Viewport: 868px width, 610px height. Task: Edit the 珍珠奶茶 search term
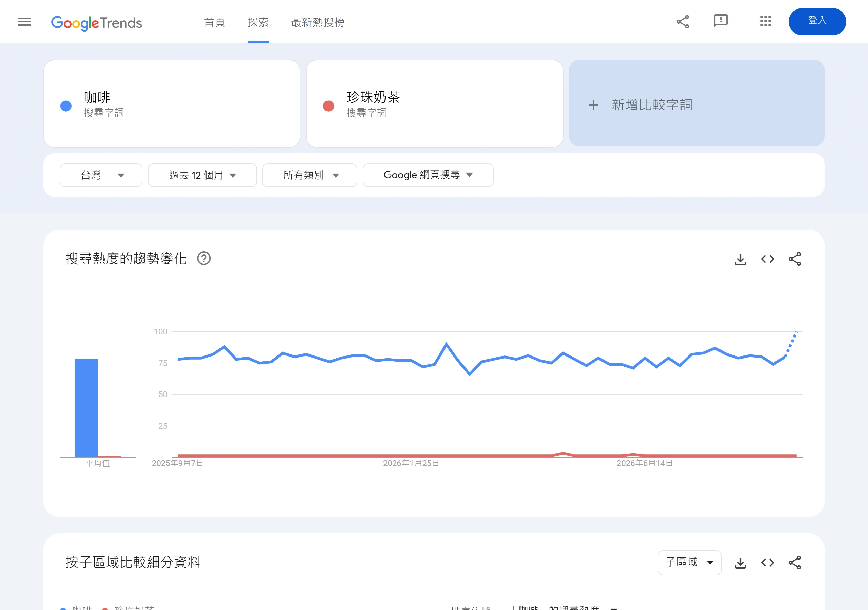[x=434, y=104]
